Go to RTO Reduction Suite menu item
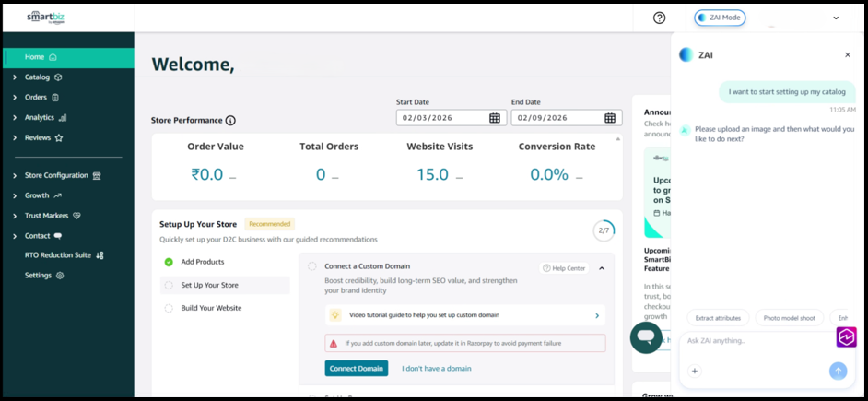 64,255
